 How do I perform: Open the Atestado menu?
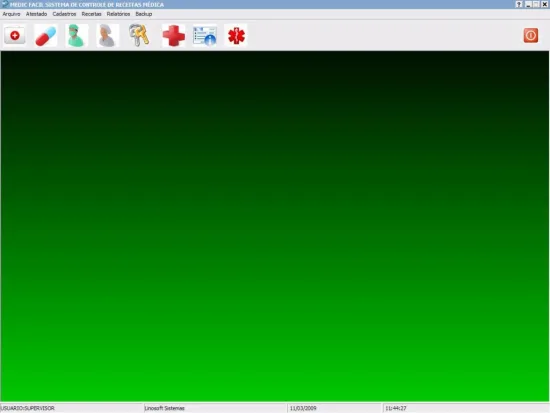[x=36, y=14]
